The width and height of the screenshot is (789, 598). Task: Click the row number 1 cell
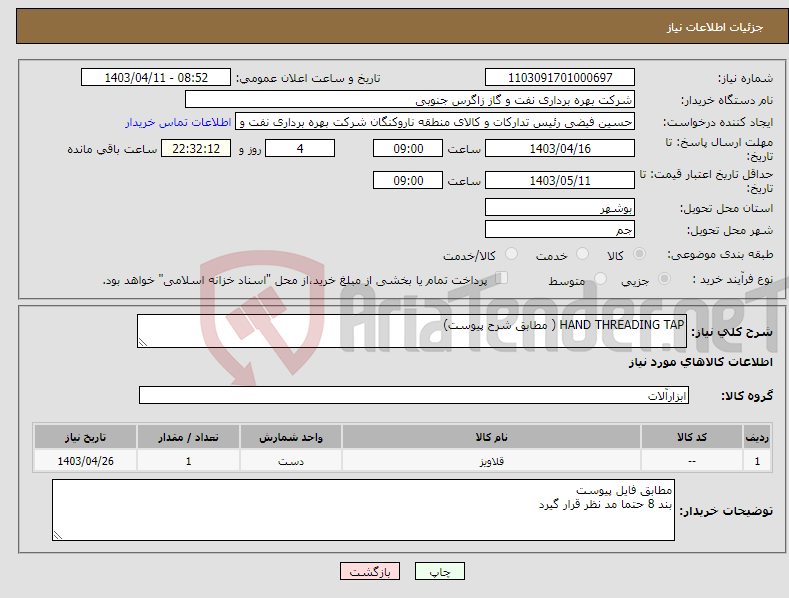click(x=757, y=461)
